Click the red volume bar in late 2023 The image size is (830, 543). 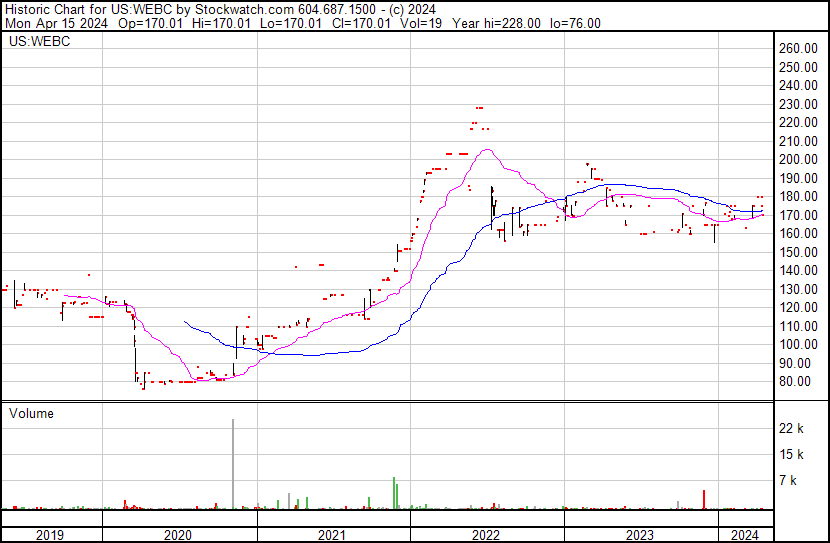[705, 499]
